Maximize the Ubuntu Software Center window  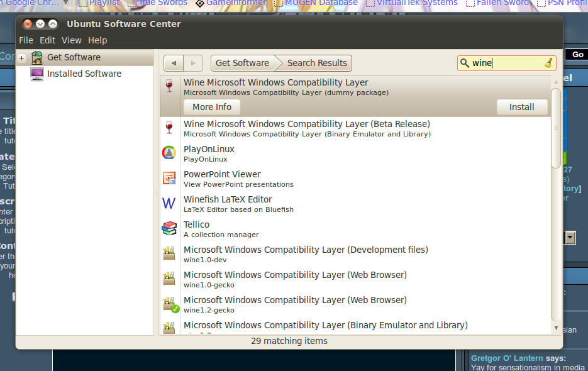(53, 24)
